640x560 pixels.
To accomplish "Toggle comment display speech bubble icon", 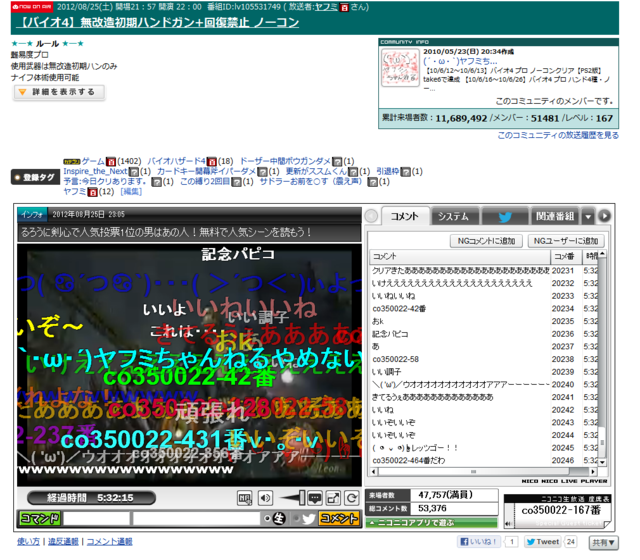I will click(x=315, y=498).
